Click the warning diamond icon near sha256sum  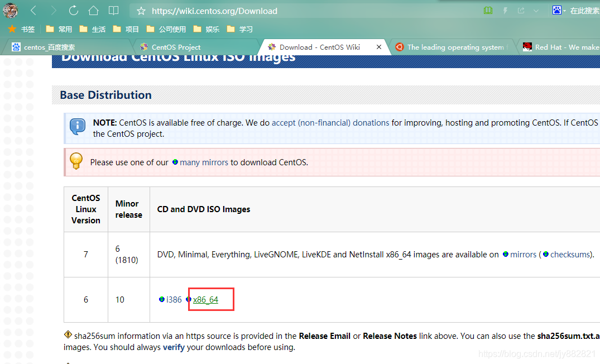click(x=68, y=334)
